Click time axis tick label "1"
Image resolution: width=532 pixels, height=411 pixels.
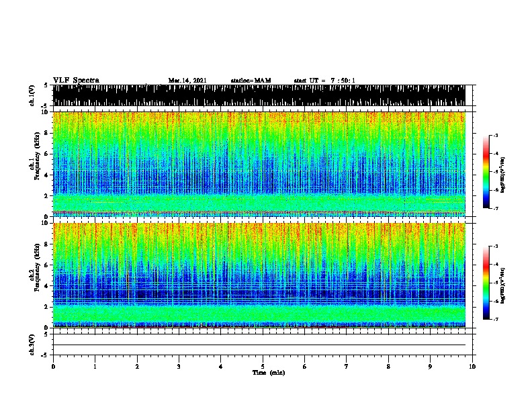pos(95,367)
